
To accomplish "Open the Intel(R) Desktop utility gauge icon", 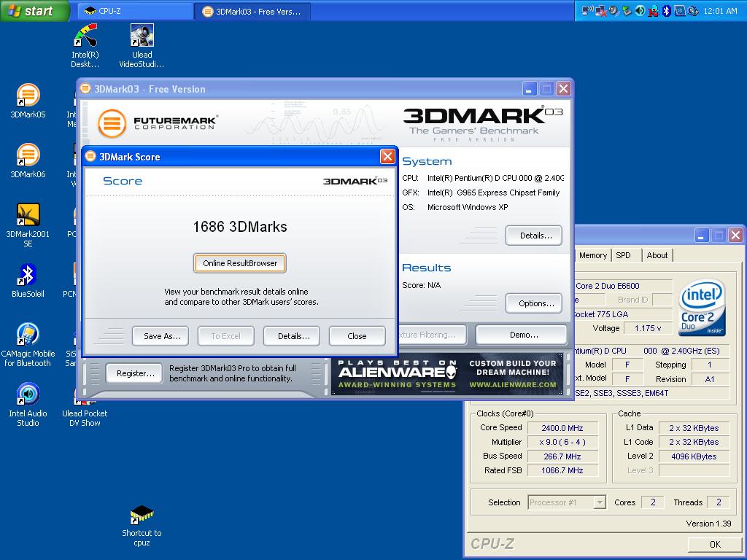I will 85,46.
